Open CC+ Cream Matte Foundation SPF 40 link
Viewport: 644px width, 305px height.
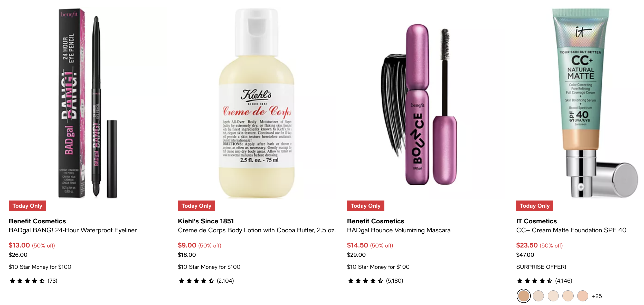click(x=571, y=230)
